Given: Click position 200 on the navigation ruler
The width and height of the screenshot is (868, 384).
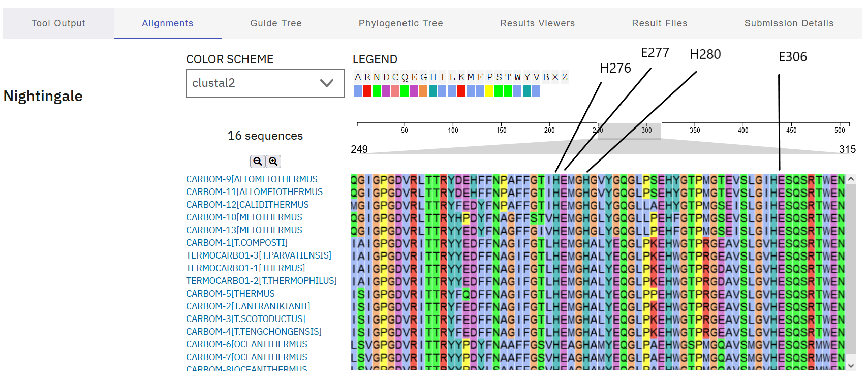Looking at the screenshot, I should pos(549,130).
